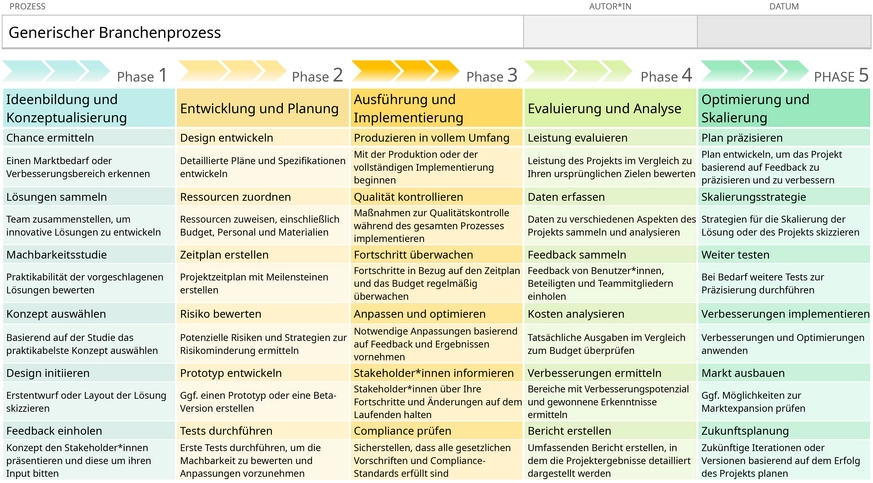Select the 'Leistung evaluieren' cell
This screenshot has width=873, height=483.
pos(610,137)
